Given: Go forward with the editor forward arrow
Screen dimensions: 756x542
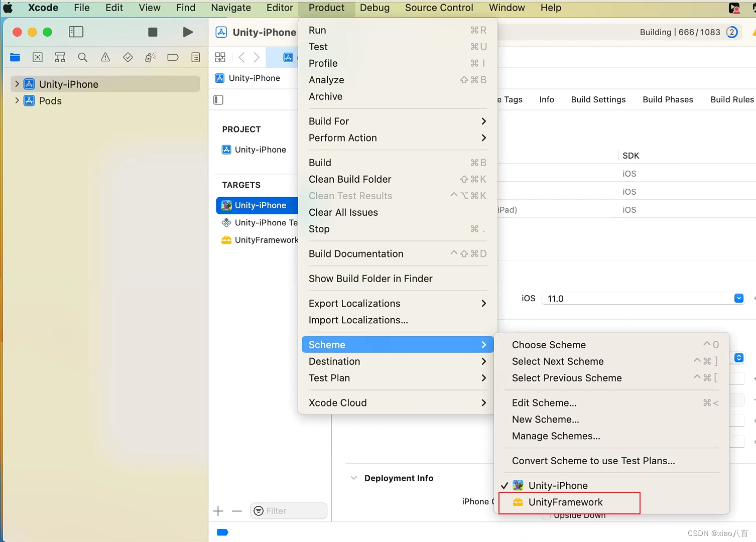Looking at the screenshot, I should (257, 57).
